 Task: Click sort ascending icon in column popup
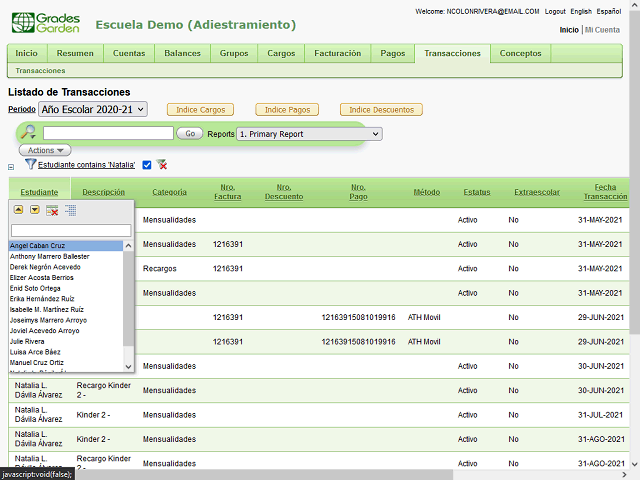tap(18, 210)
